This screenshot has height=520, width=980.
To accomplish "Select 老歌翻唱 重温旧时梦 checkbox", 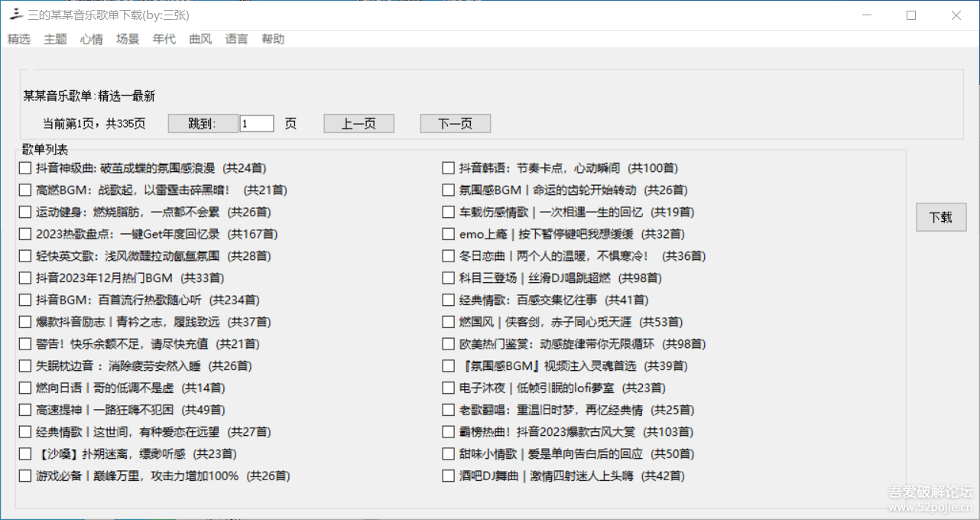I will coord(449,410).
